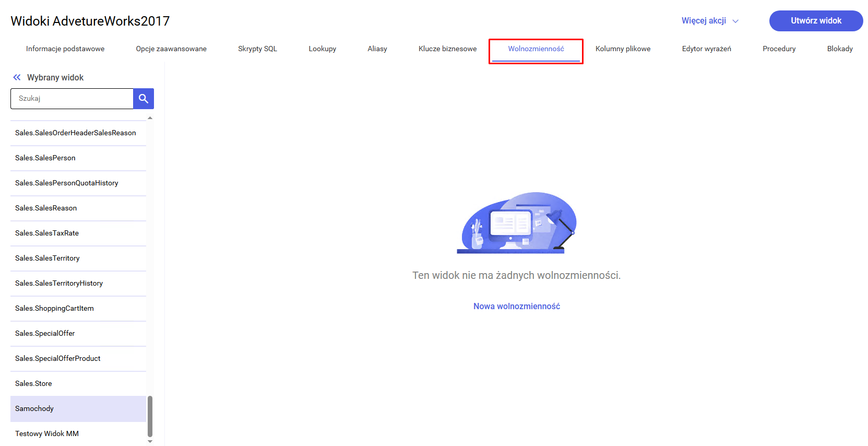Click the view list scrollbar thumb
This screenshot has height=446, width=868.
pos(150,416)
